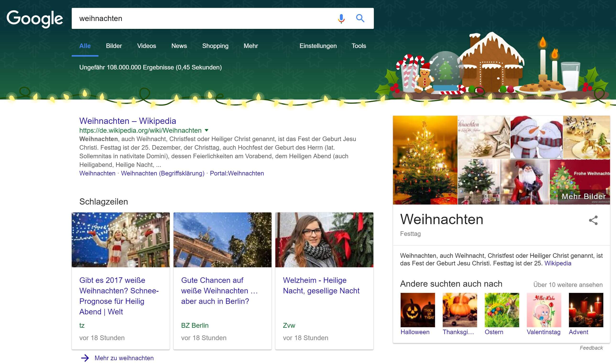The height and width of the screenshot is (364, 616).
Task: Open the green dropdown arrow after the Wikipedia URL
Action: (207, 130)
